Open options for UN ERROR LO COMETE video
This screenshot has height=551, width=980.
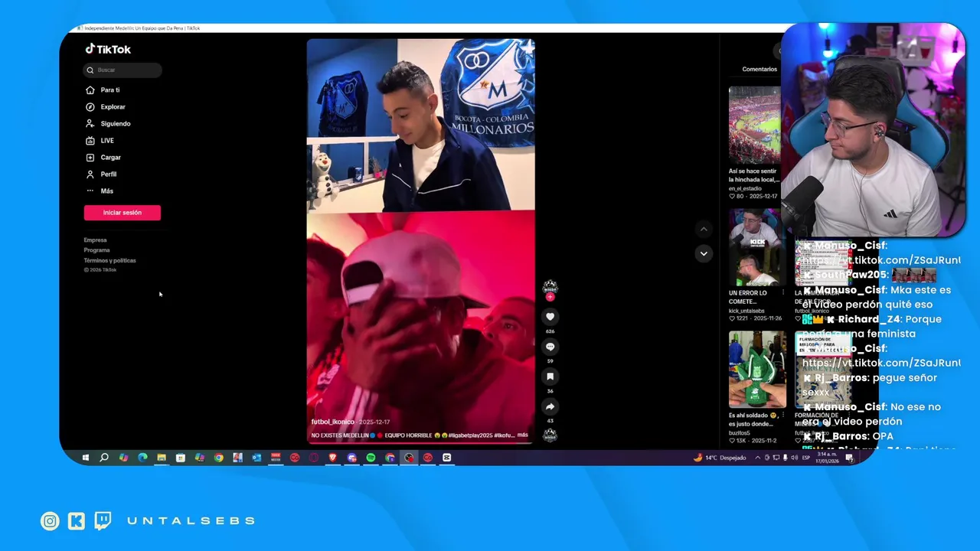tap(782, 293)
